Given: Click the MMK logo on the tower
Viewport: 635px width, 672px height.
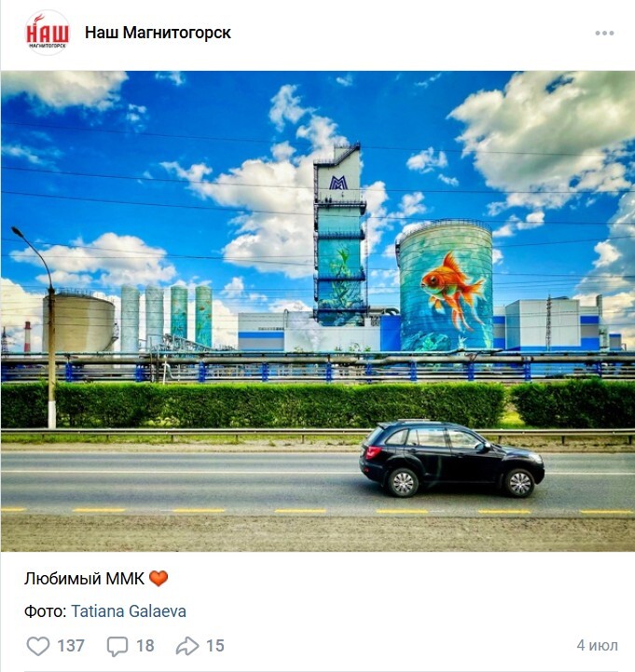Looking at the screenshot, I should [338, 183].
